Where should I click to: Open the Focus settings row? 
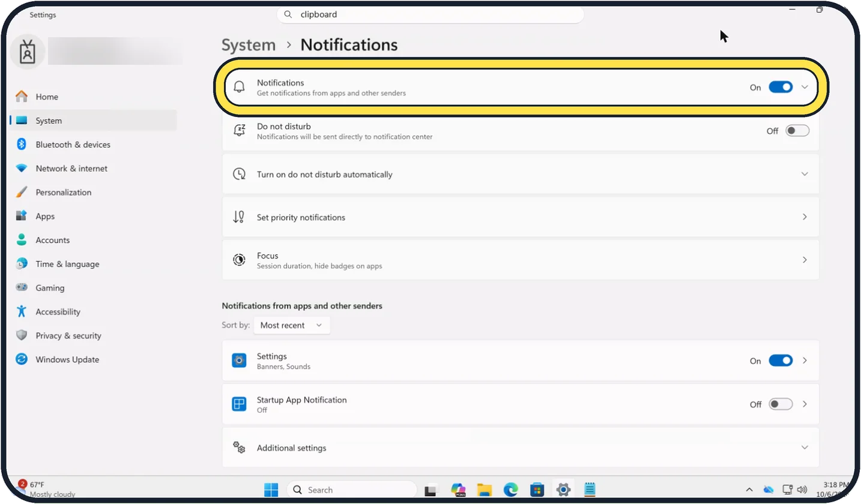point(521,260)
